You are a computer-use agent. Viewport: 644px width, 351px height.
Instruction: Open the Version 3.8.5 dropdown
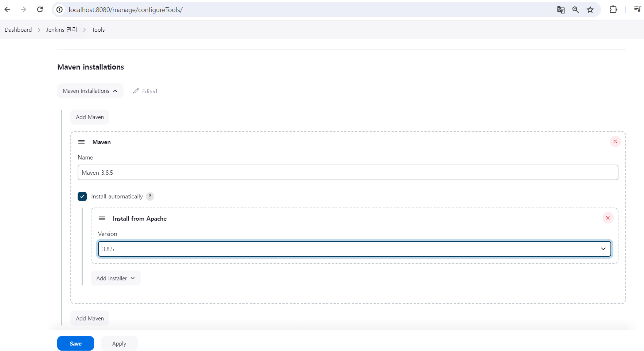[x=354, y=249]
